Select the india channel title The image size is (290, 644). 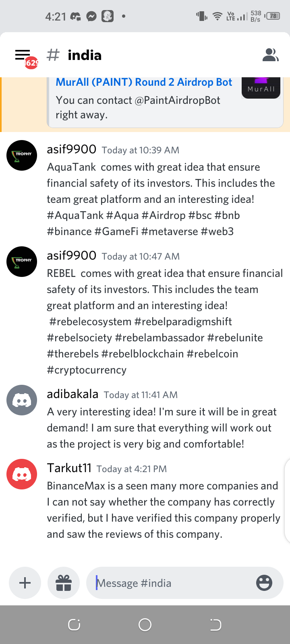[85, 55]
